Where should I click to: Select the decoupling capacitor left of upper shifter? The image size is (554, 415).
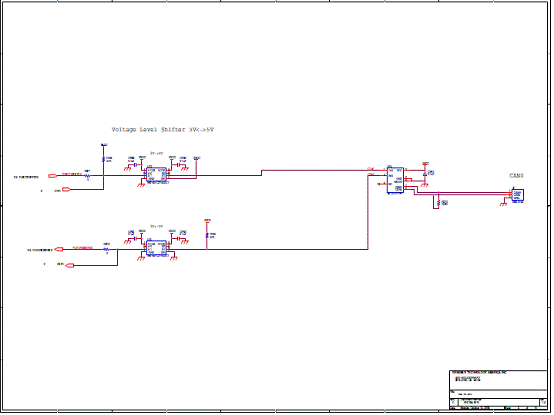135,165
